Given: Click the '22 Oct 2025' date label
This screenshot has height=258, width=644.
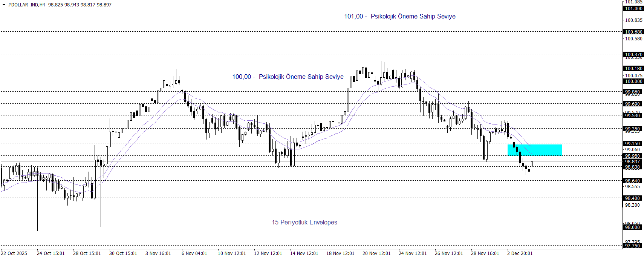Looking at the screenshot, I should coord(14,253).
